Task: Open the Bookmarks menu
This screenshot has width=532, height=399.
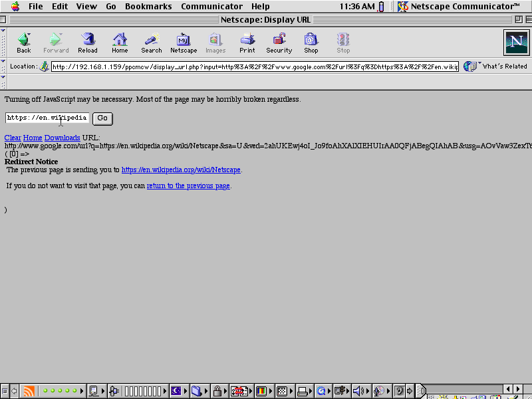Action: pos(148,6)
